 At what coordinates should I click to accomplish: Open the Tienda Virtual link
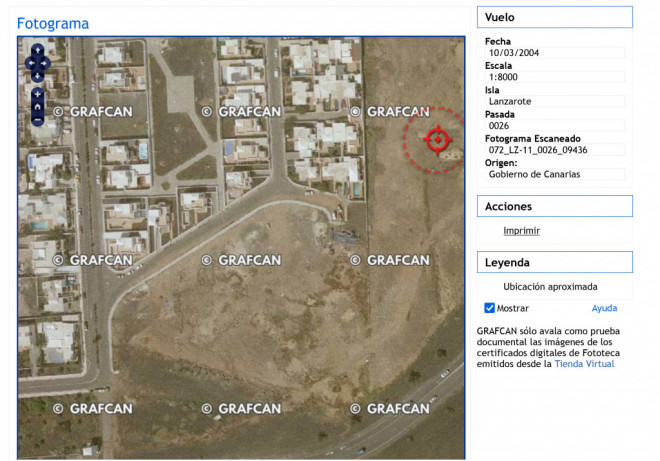coord(584,364)
